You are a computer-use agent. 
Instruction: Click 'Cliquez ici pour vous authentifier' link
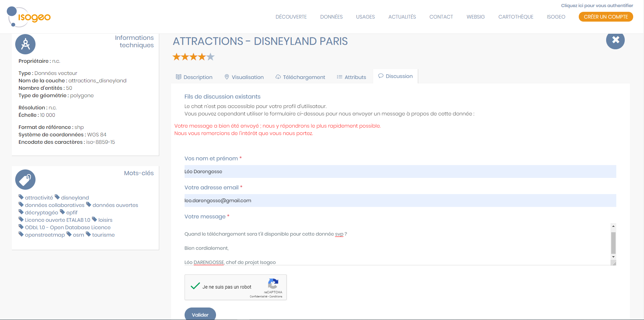597,5
